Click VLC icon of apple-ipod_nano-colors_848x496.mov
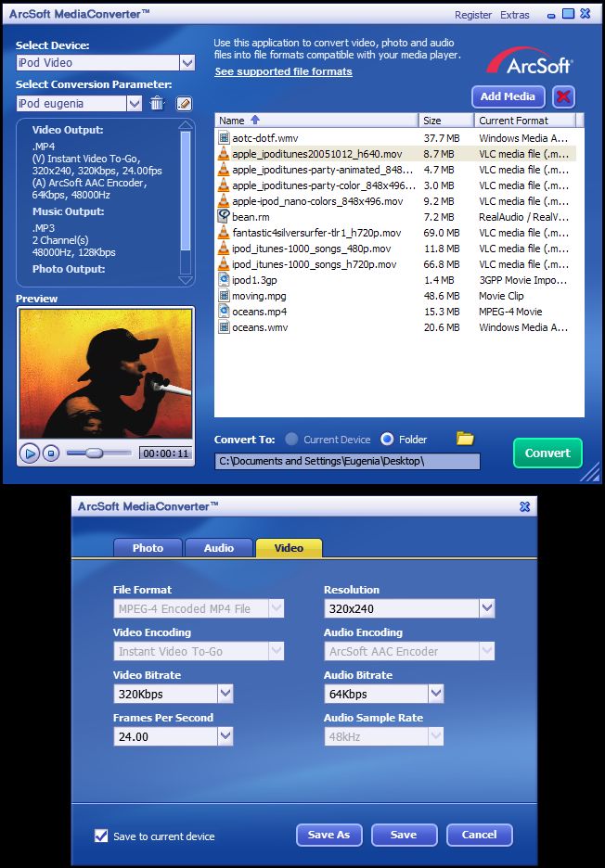The height and width of the screenshot is (868, 605). pos(224,201)
